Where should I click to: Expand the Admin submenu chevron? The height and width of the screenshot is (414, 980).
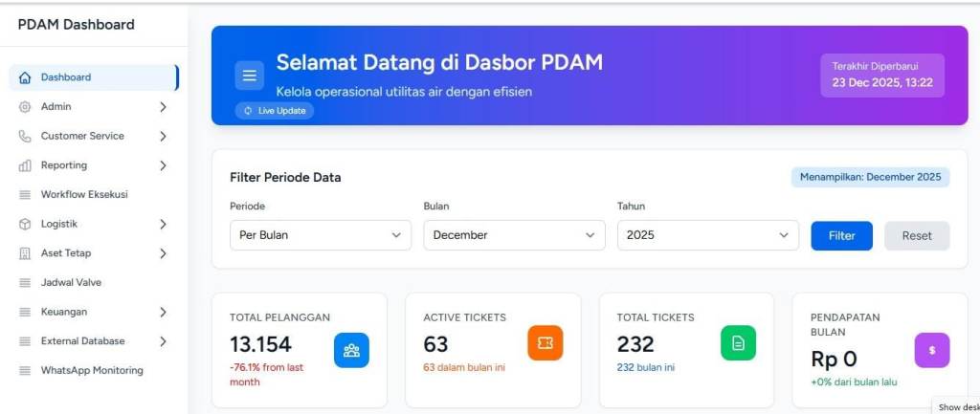coord(163,107)
